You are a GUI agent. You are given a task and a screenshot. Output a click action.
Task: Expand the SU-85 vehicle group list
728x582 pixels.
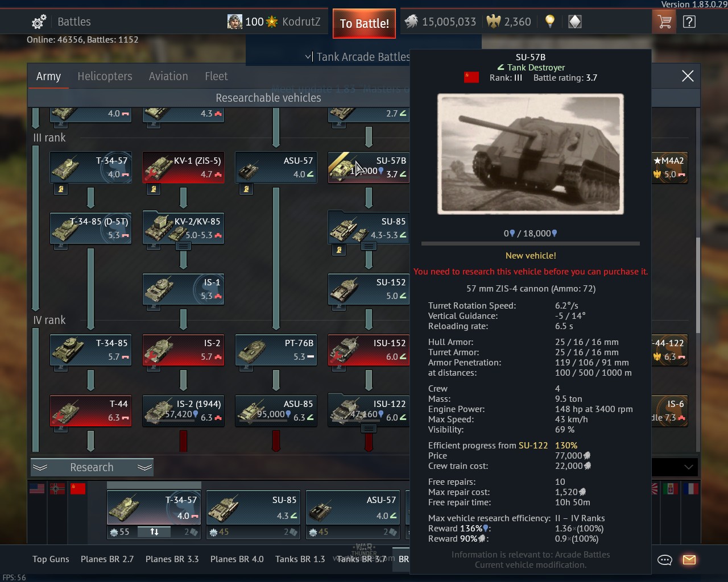click(x=369, y=247)
